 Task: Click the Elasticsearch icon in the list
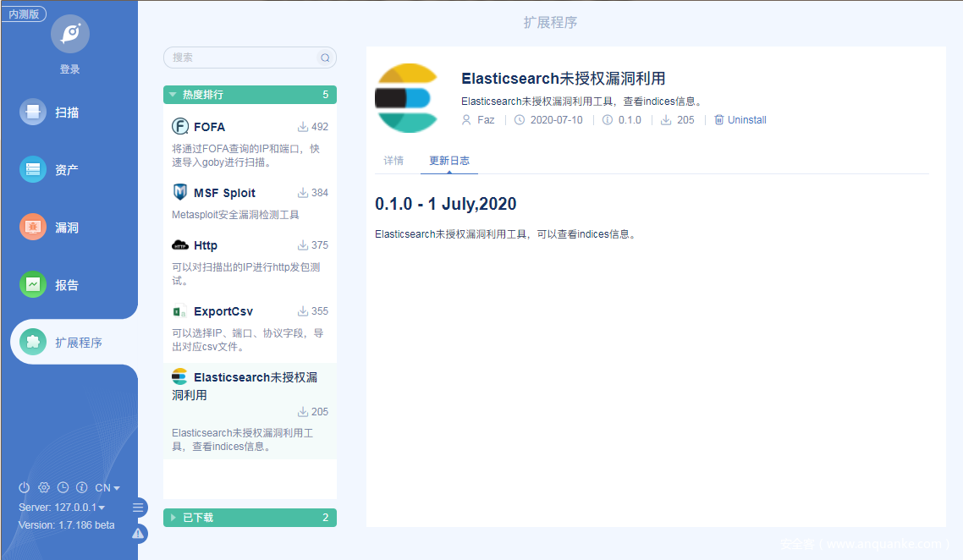(x=179, y=376)
